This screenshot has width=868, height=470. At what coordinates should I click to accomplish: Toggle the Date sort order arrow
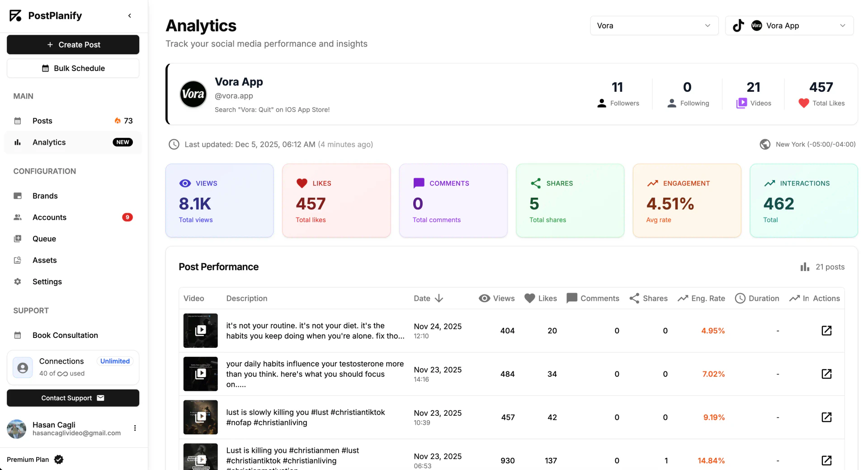click(x=439, y=299)
